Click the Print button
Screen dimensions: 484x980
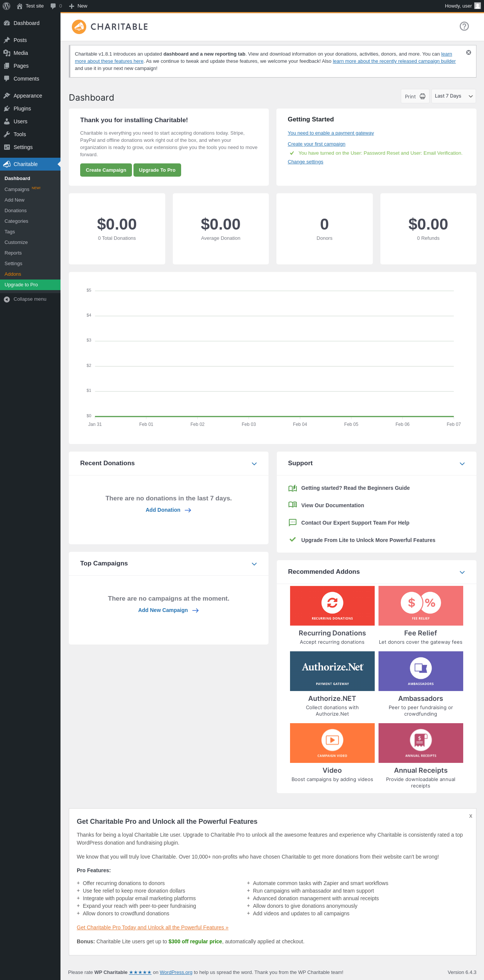[x=415, y=96]
